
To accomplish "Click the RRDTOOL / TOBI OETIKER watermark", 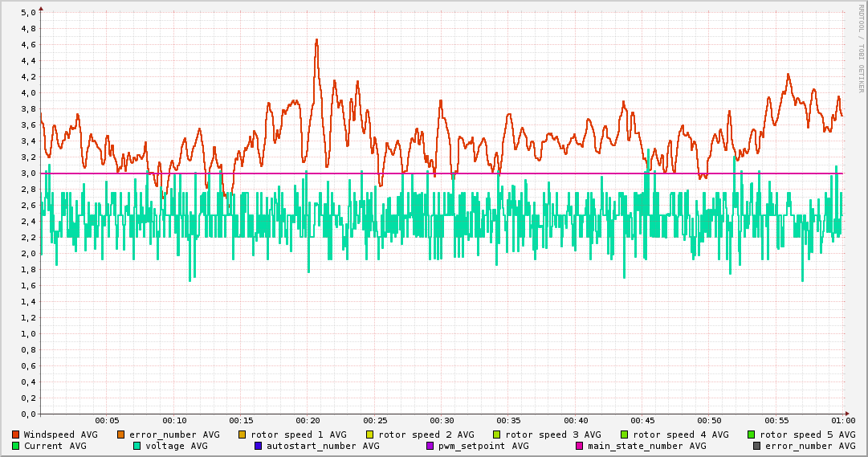I will pos(861,48).
